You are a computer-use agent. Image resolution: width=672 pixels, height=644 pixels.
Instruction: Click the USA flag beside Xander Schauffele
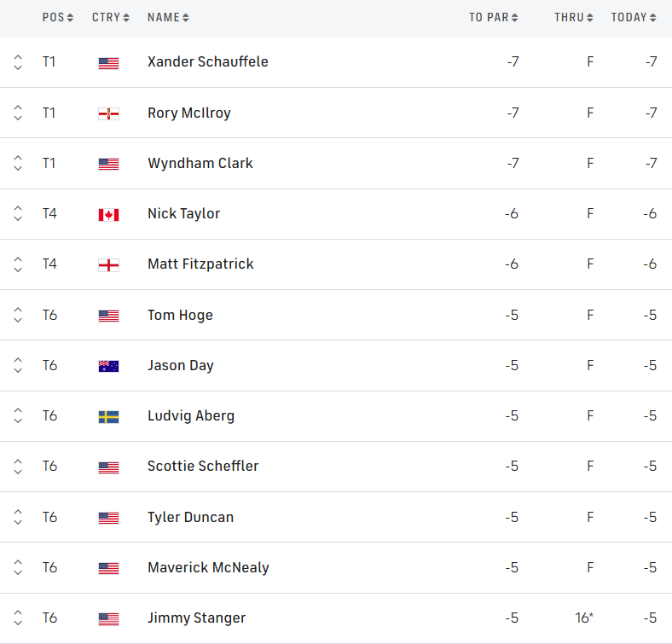(108, 62)
